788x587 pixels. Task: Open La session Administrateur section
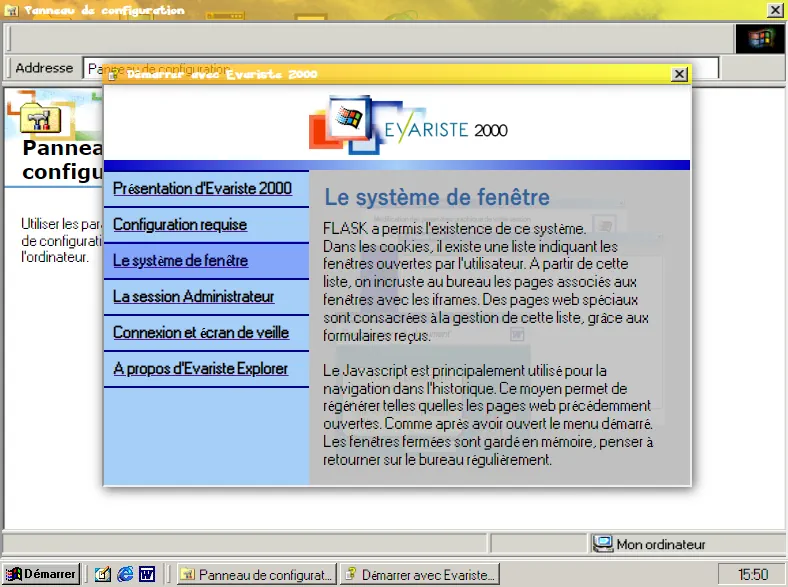point(193,297)
